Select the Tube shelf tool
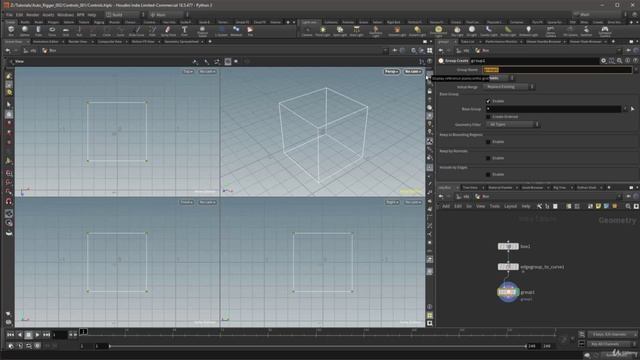 point(38,31)
